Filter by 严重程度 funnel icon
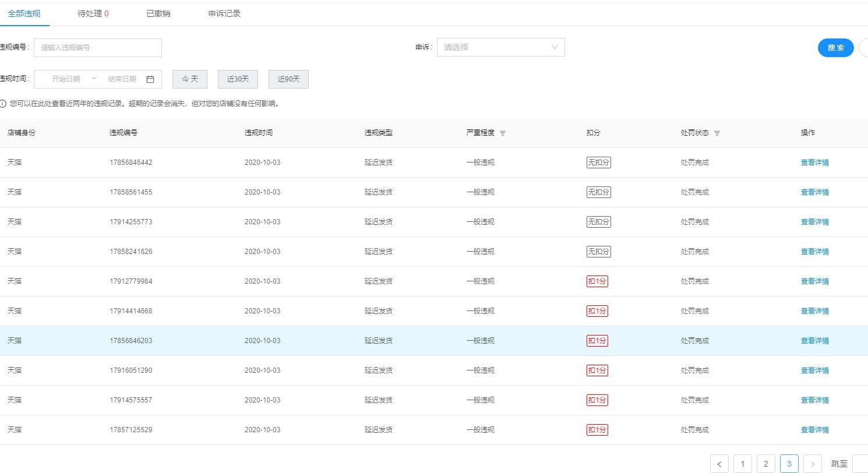Viewport: 868px width, 473px height. (503, 133)
